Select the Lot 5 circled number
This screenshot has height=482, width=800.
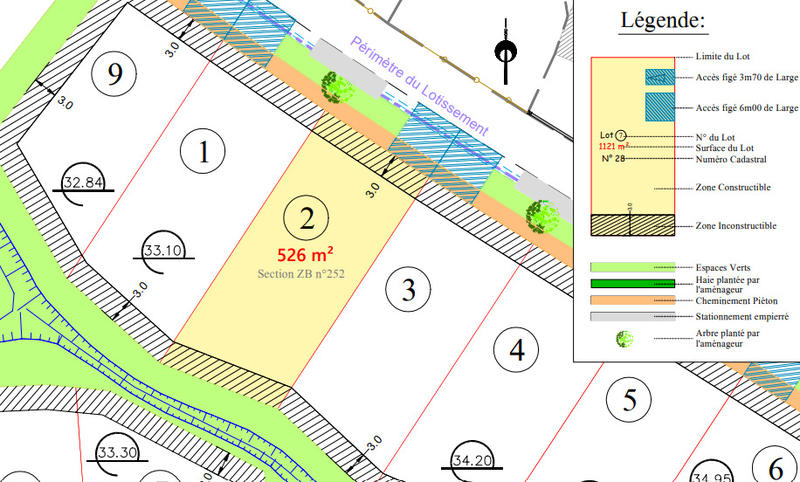[630, 400]
